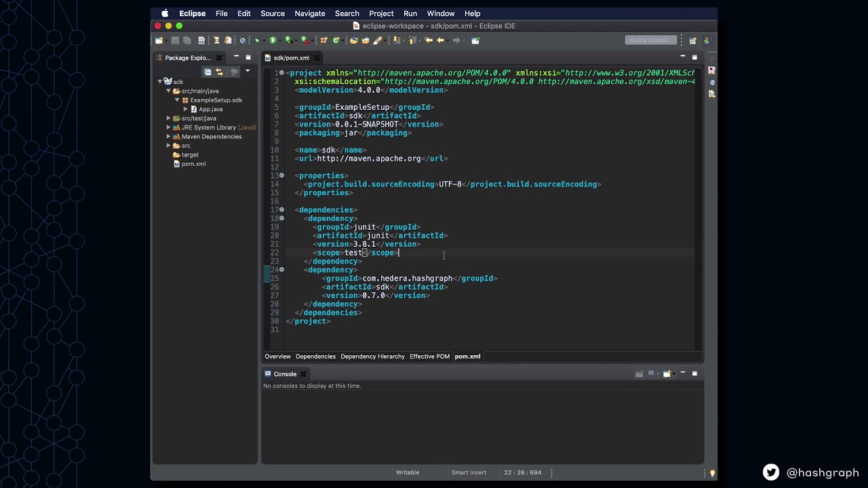Click the Quick Access search field
Viewport: 868px width, 488px height.
pyautogui.click(x=650, y=41)
